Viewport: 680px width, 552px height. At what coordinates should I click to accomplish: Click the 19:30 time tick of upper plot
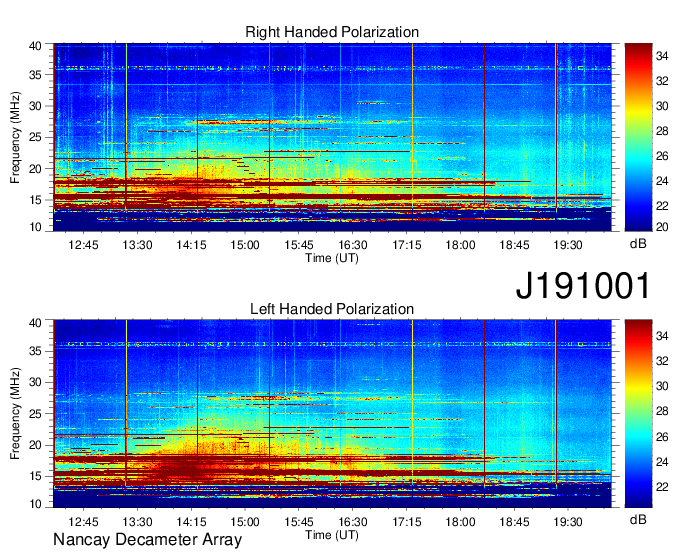[x=568, y=245]
